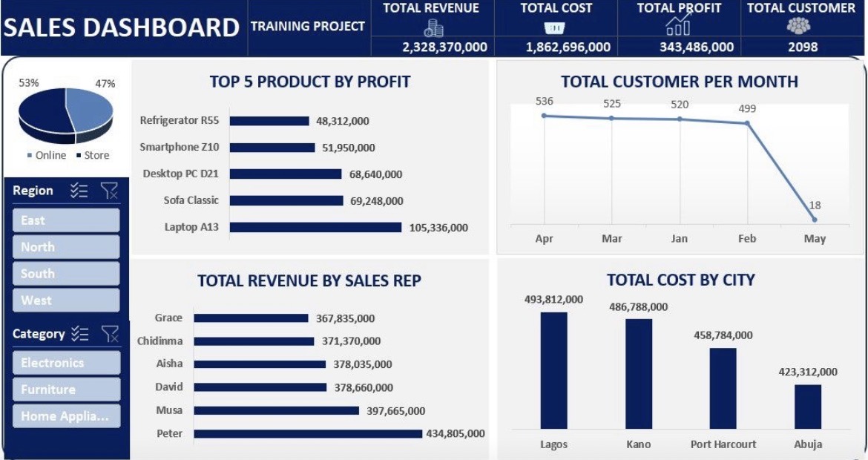Click the Laptop A13 profit bar

click(x=315, y=227)
